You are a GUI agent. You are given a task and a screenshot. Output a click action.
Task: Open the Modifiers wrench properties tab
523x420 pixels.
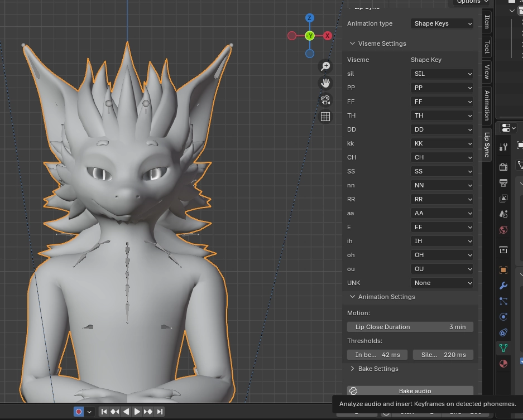(503, 286)
